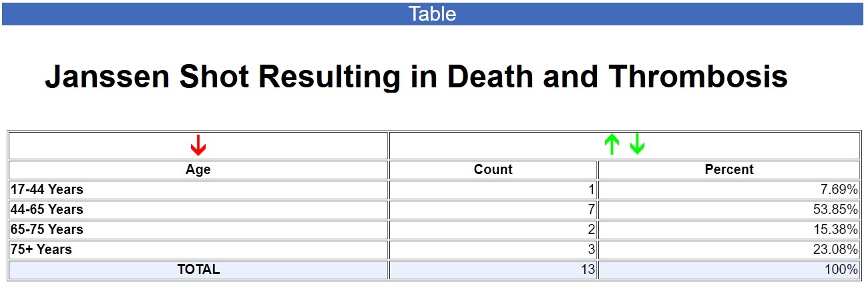This screenshot has width=868, height=286.
Task: Select the 17-44 Years row label
Action: [x=47, y=189]
